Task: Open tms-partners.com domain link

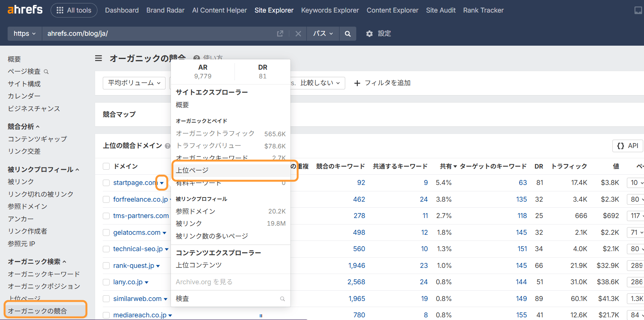Action: click(141, 216)
